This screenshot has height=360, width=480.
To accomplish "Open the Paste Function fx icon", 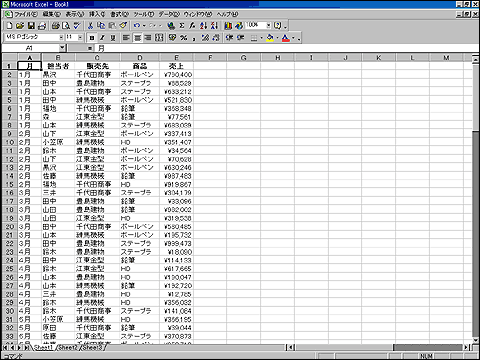I will tap(192, 26).
